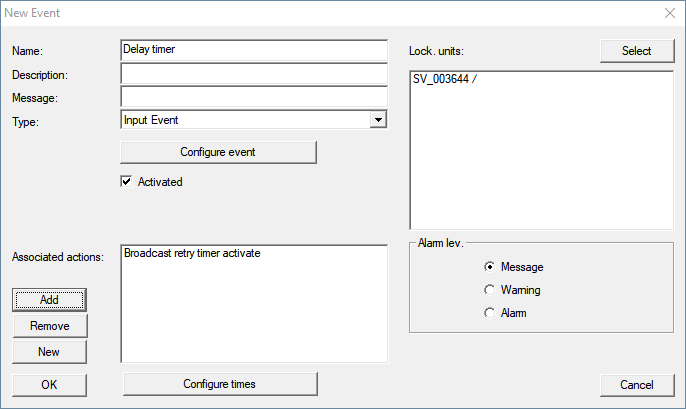Viewport: 686px width, 409px height.
Task: Click the Description text field
Action: (253, 74)
